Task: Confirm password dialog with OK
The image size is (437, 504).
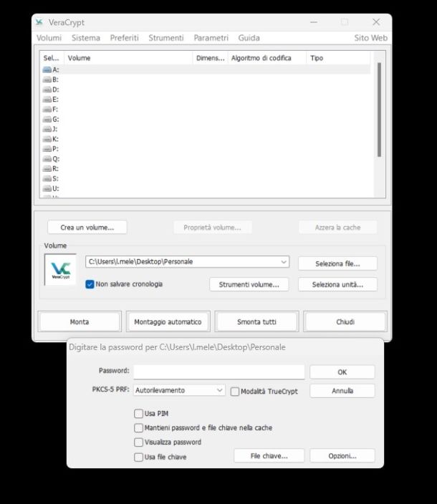Action: pos(342,372)
